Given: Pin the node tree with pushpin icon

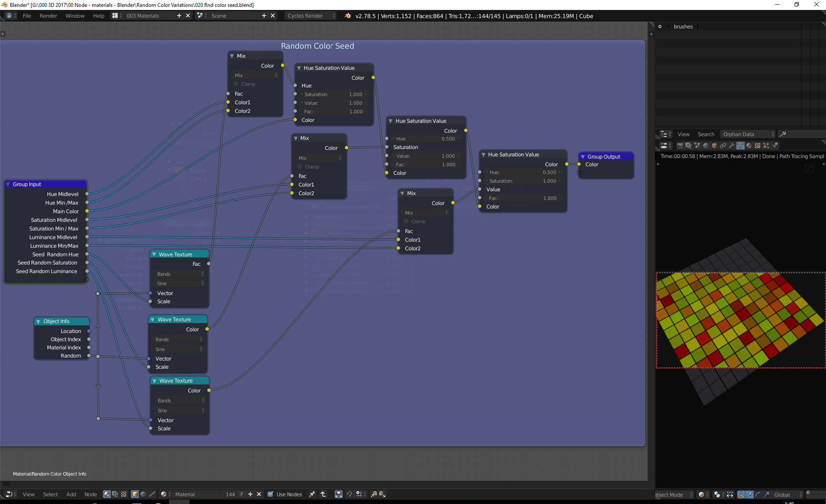Looking at the screenshot, I should point(312,494).
